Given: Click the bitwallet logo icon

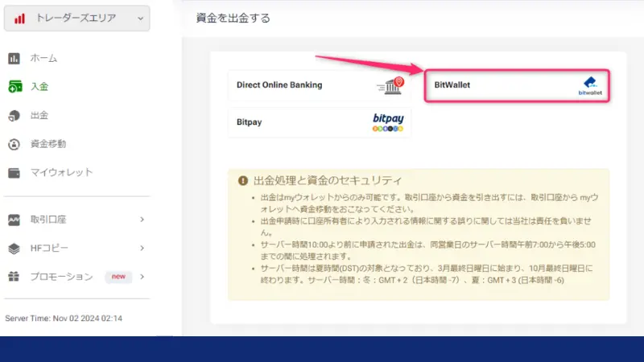Looking at the screenshot, I should (x=590, y=86).
